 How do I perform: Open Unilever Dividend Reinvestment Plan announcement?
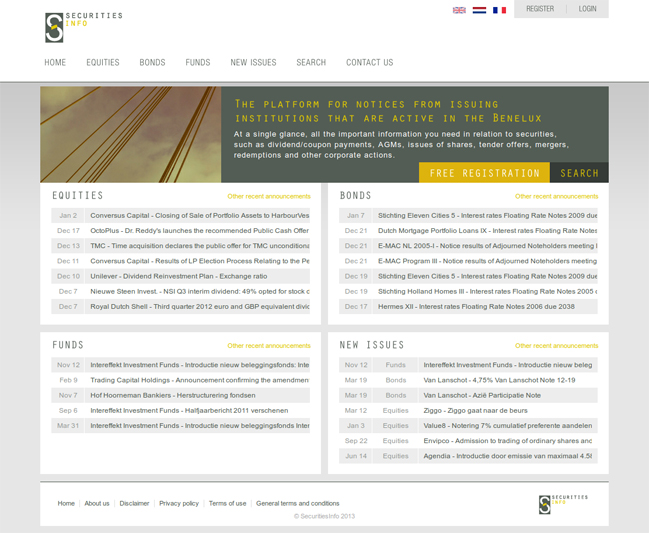(180, 276)
